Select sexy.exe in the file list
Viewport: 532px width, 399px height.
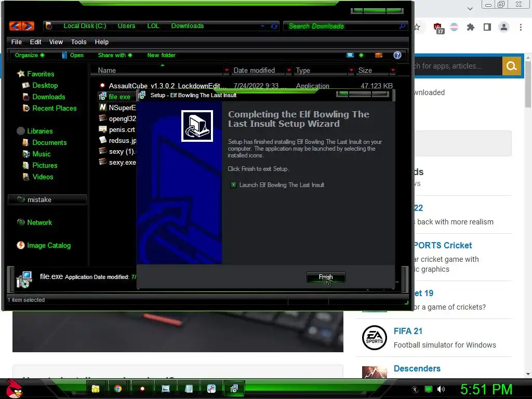click(x=117, y=163)
